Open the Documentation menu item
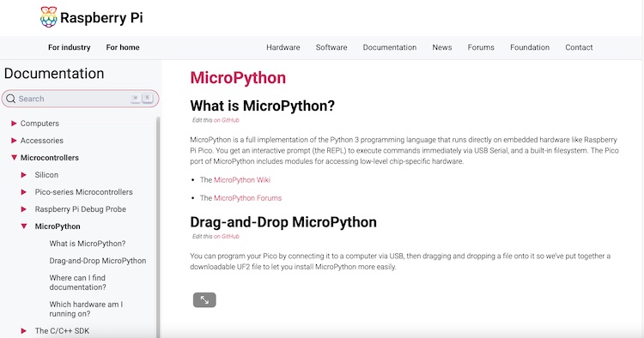The height and width of the screenshot is (338, 644). [389, 47]
